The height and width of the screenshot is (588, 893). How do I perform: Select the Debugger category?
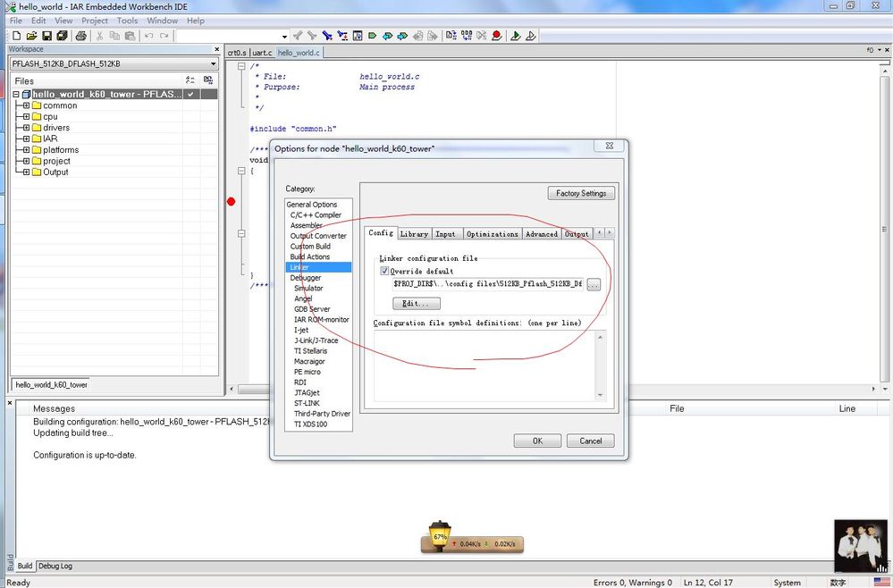306,278
